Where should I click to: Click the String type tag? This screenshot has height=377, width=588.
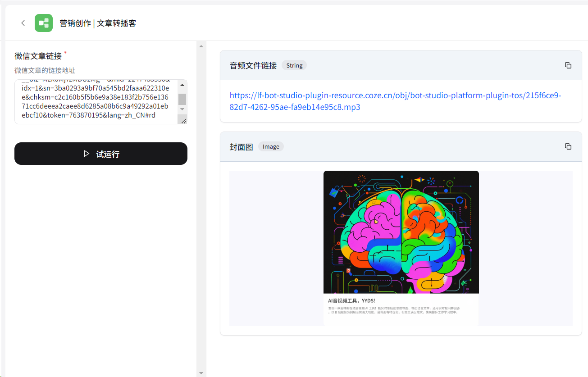(294, 65)
